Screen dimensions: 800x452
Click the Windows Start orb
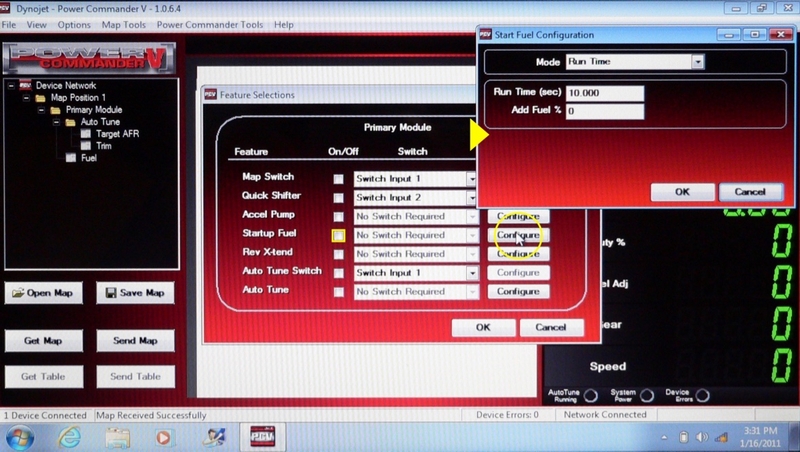(x=22, y=437)
